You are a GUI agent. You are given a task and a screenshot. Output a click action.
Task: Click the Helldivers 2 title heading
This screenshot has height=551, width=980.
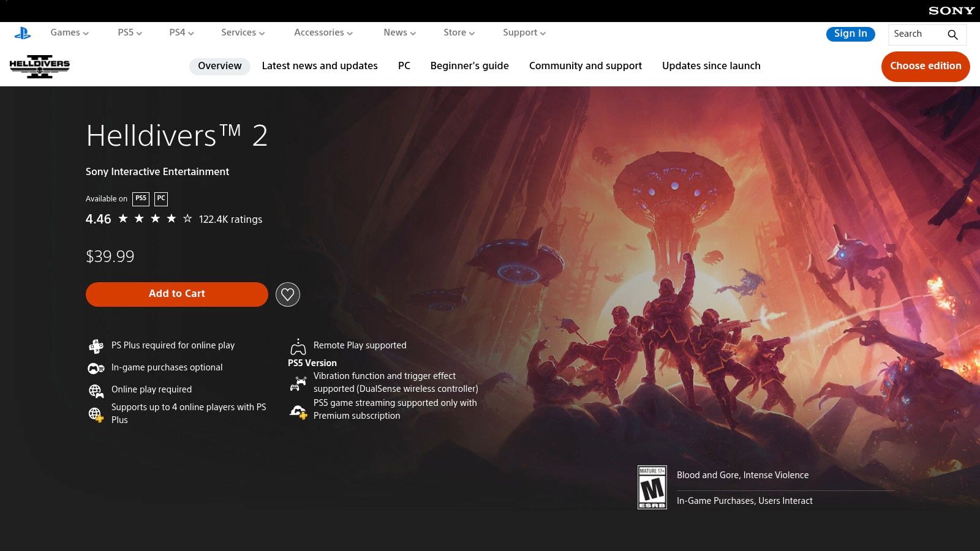pos(177,135)
